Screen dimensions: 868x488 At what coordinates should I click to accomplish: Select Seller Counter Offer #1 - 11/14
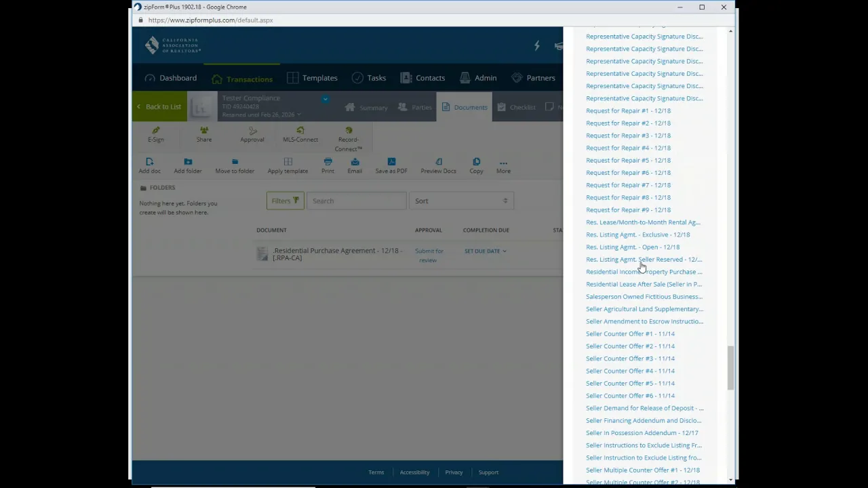pyautogui.click(x=630, y=333)
